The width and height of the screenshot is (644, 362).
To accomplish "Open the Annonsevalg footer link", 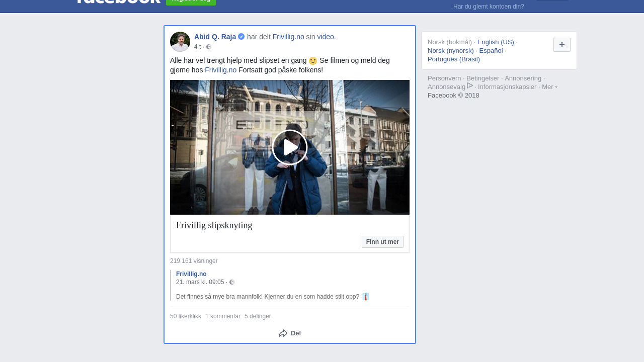I will (x=447, y=86).
